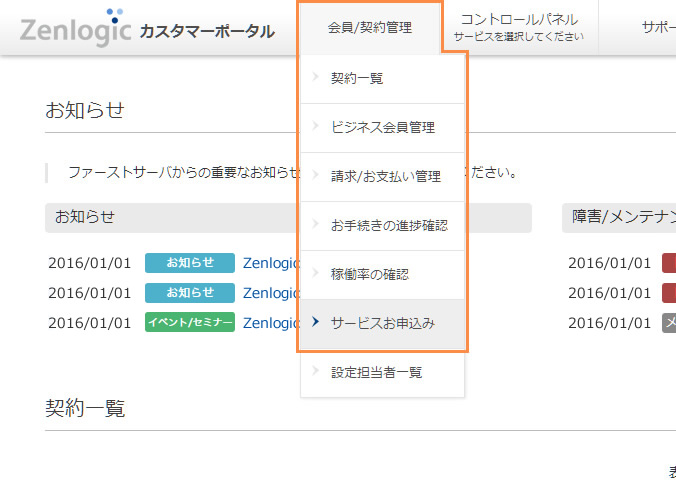This screenshot has height=481, width=676.
Task: Open first Zenlogic news link
Action: (x=271, y=263)
